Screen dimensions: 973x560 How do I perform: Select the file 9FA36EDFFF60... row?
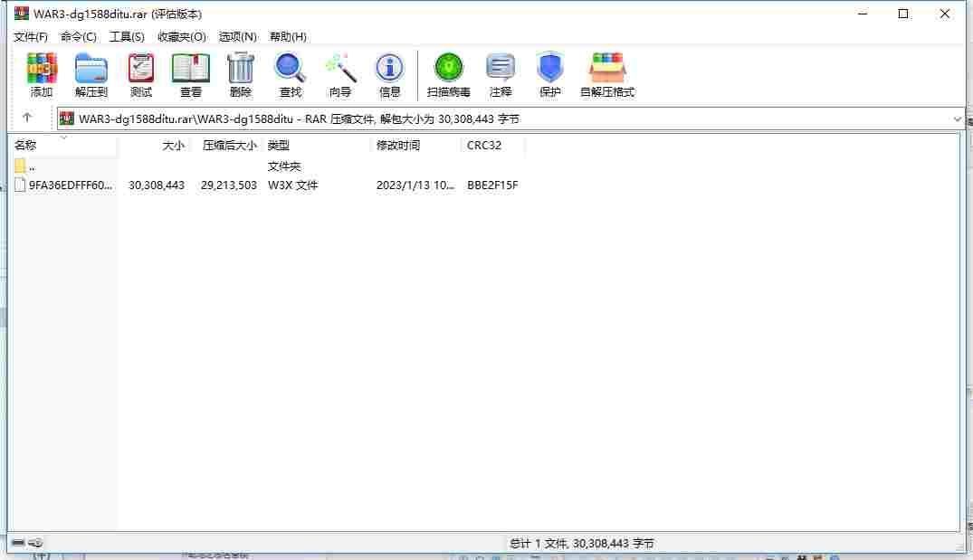pos(266,185)
